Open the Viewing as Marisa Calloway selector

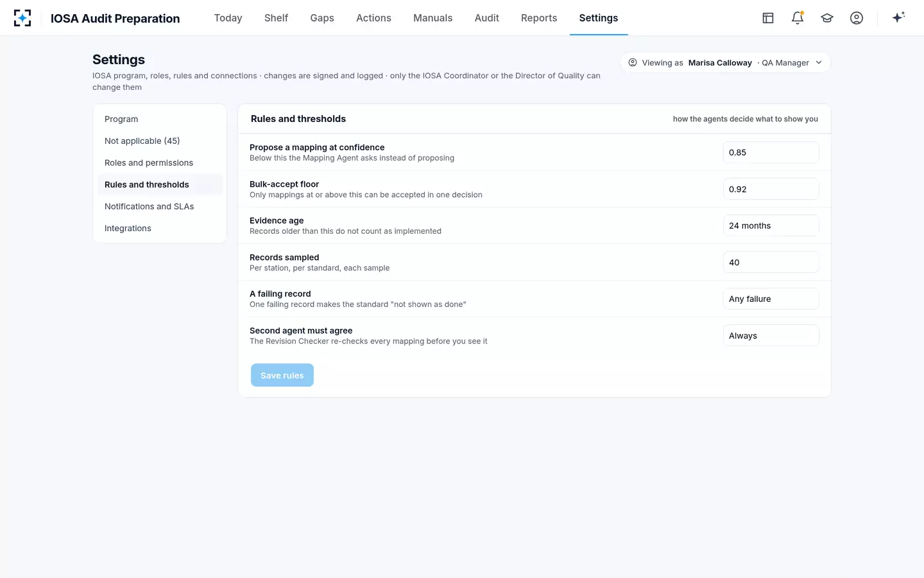725,63
